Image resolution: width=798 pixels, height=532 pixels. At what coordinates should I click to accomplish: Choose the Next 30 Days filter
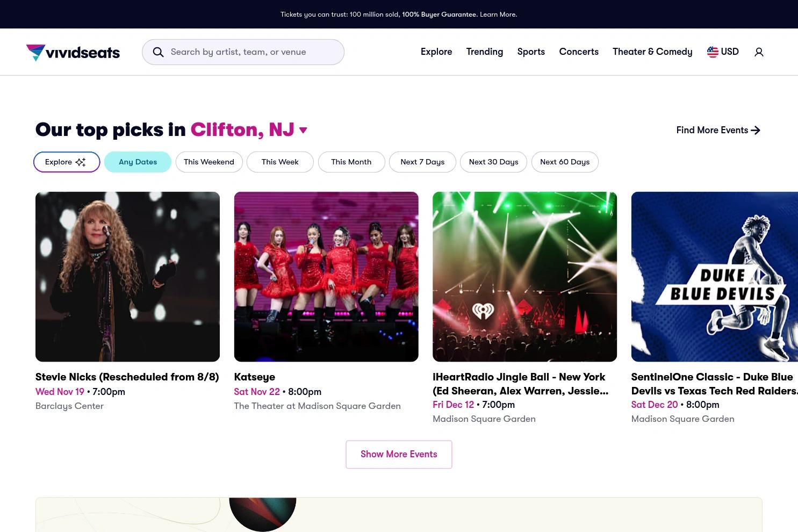coord(494,162)
